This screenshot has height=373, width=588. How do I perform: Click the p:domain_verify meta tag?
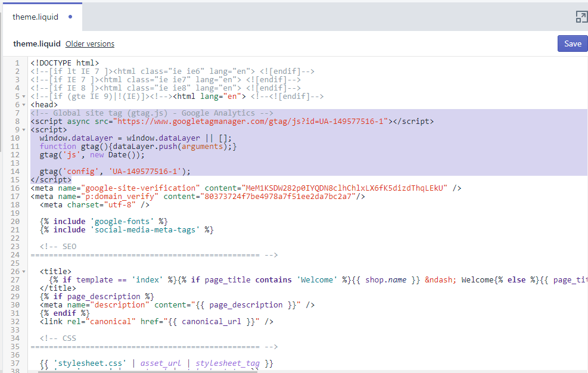coord(198,196)
